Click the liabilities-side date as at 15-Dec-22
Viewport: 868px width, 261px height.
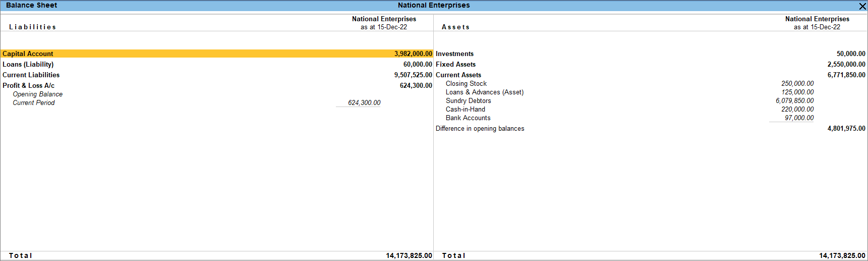pos(384,27)
